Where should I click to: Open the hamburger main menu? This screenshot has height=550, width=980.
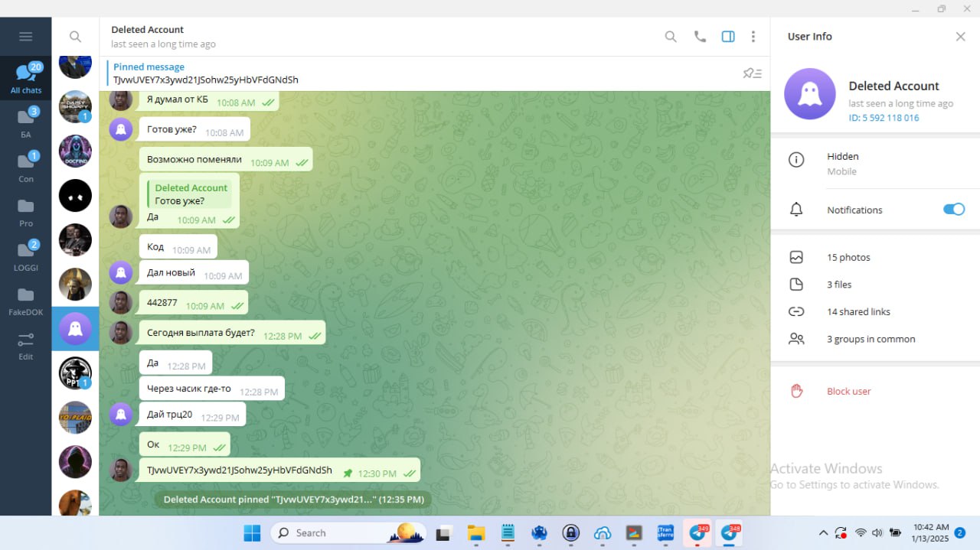point(25,37)
